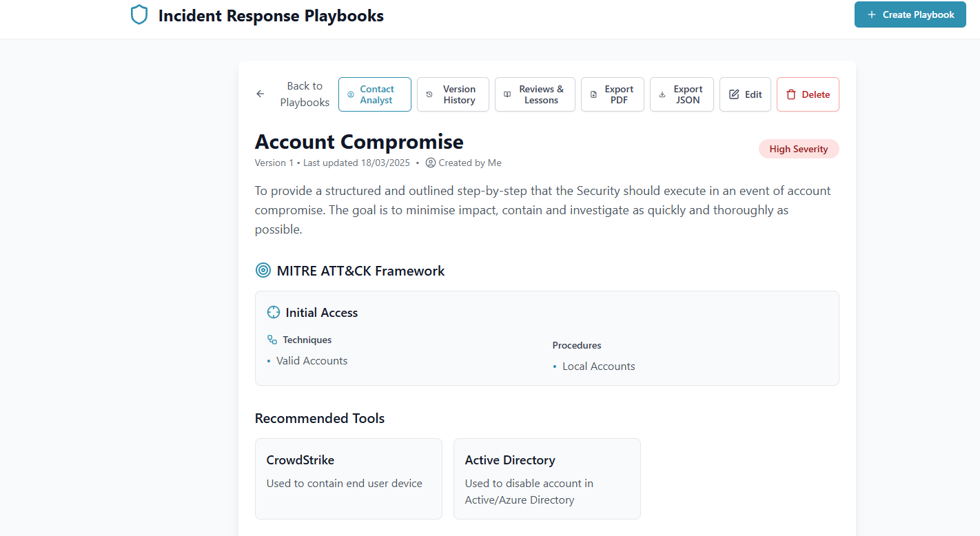Image resolution: width=980 pixels, height=536 pixels.
Task: Go Back to Playbooks
Action: point(305,94)
